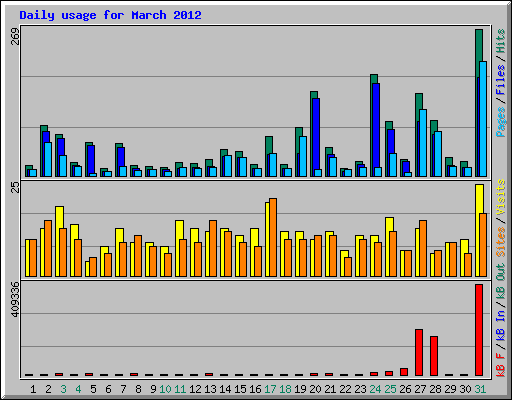The width and height of the screenshot is (512, 400).
Task: Click day label 22 on the x-axis
Action: [x=345, y=389]
